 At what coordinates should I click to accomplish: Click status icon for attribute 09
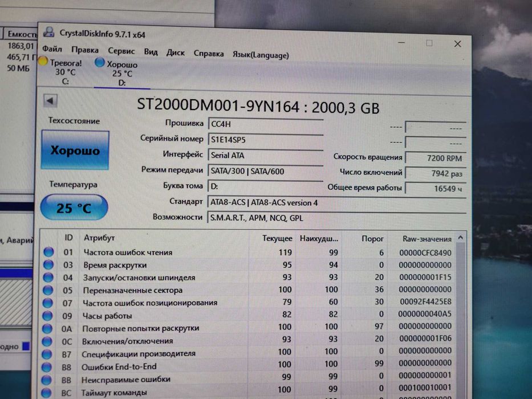(47, 316)
